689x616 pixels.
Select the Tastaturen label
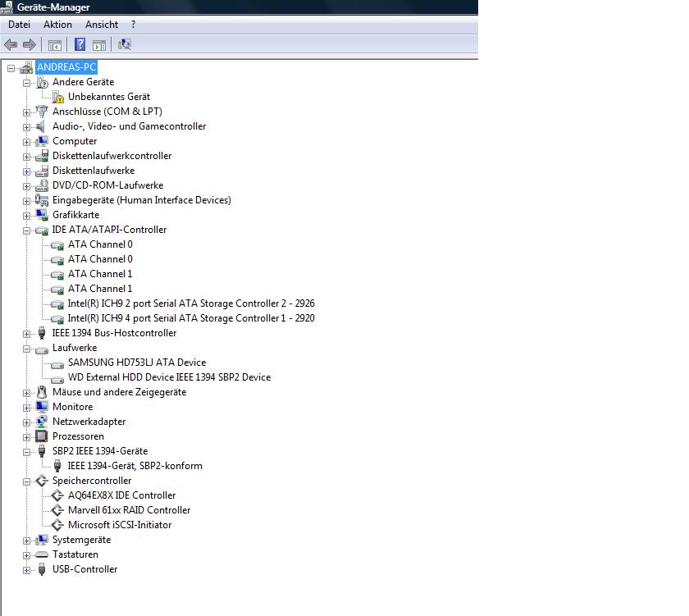[x=75, y=554]
